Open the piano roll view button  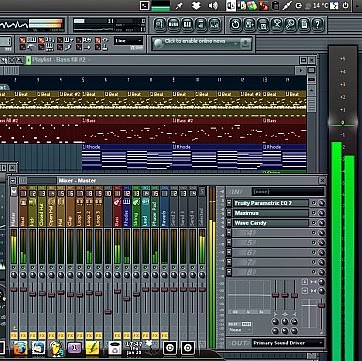(x=187, y=25)
